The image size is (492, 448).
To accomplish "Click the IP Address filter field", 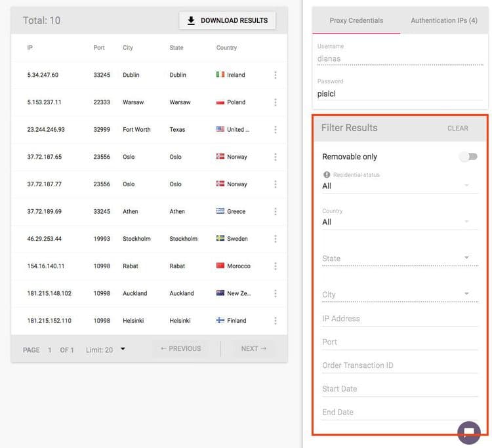I will (x=400, y=319).
